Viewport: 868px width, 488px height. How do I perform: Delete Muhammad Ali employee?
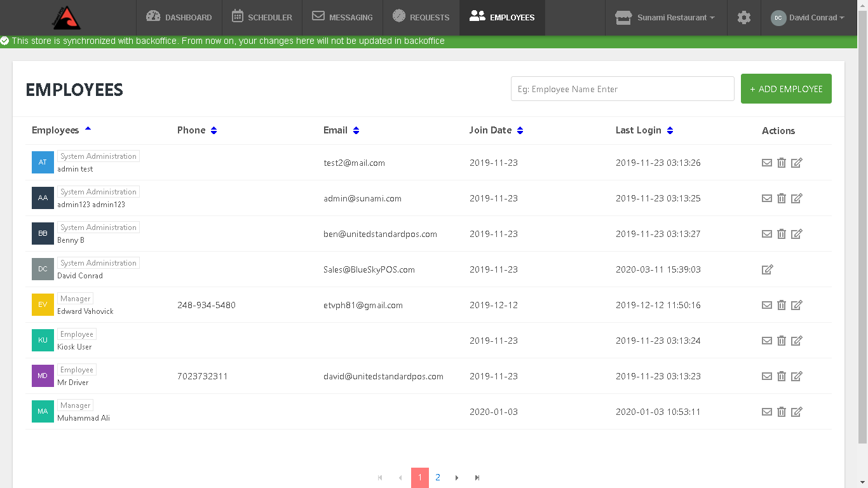coord(782,412)
